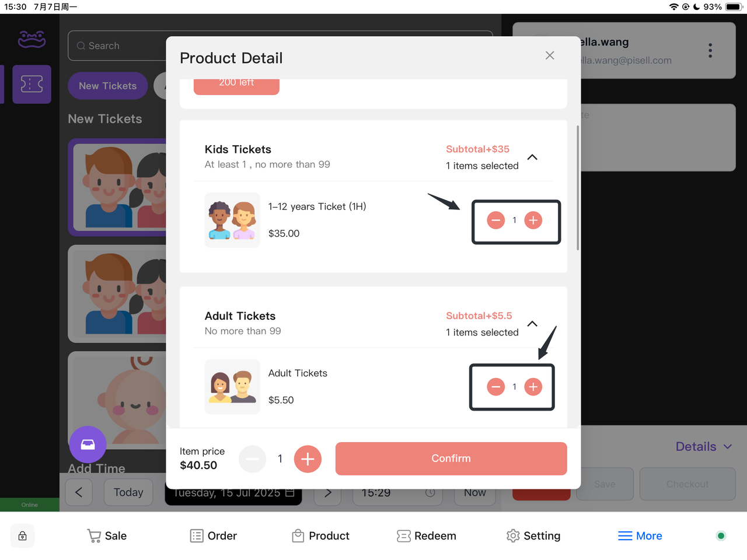Decrease 1–12 years Ticket quantity
The width and height of the screenshot is (747, 560).
click(x=495, y=220)
